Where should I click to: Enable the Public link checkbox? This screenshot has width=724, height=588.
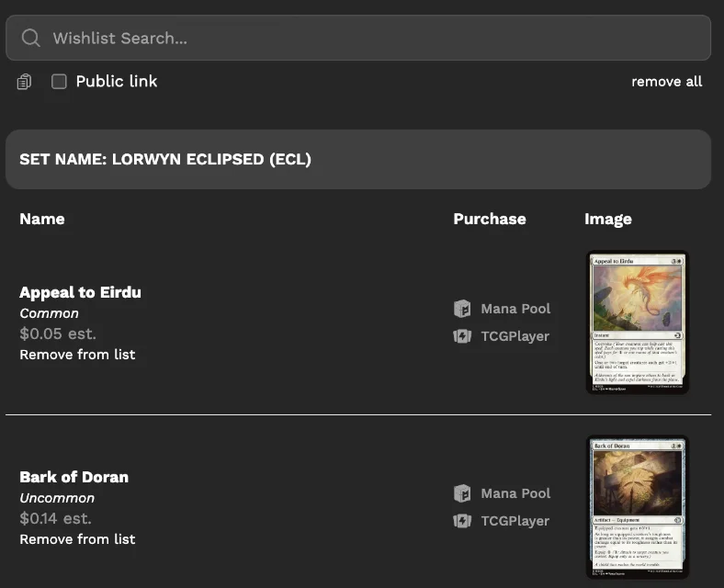tap(59, 82)
